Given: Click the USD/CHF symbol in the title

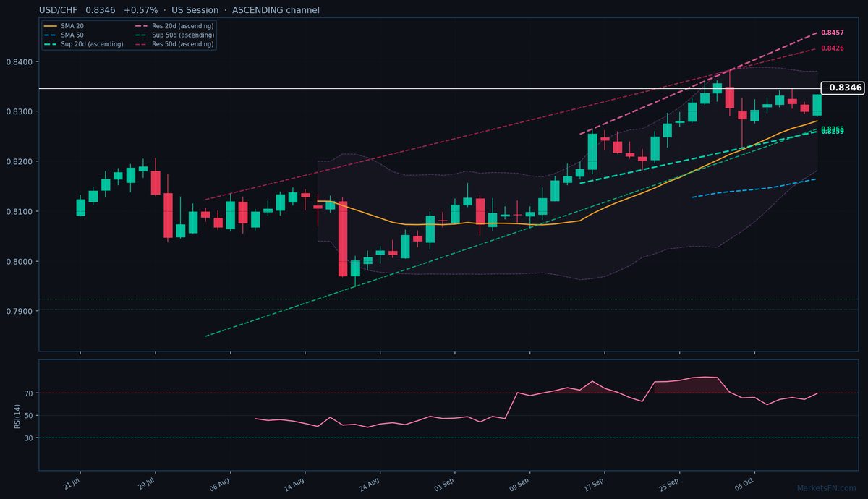Looking at the screenshot, I should (x=59, y=10).
